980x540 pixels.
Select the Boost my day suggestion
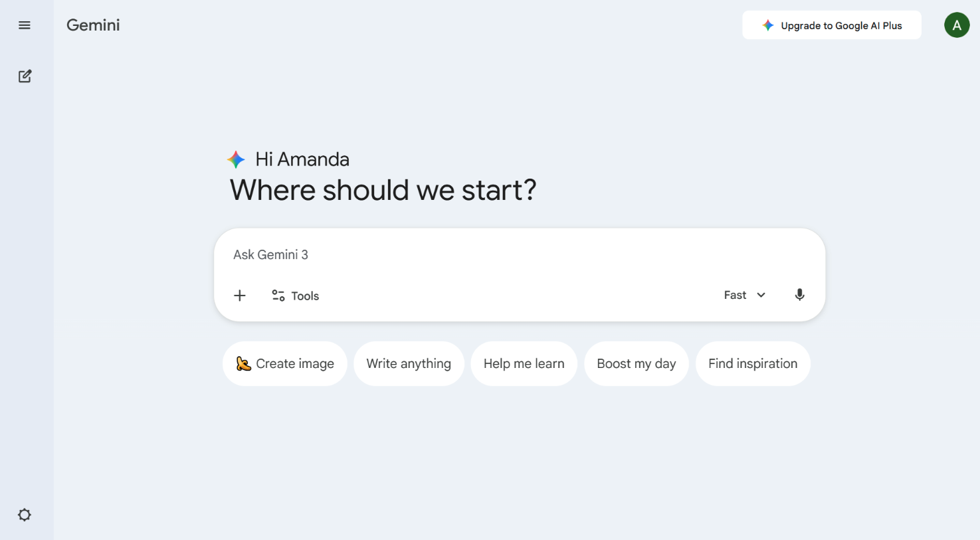pyautogui.click(x=636, y=363)
